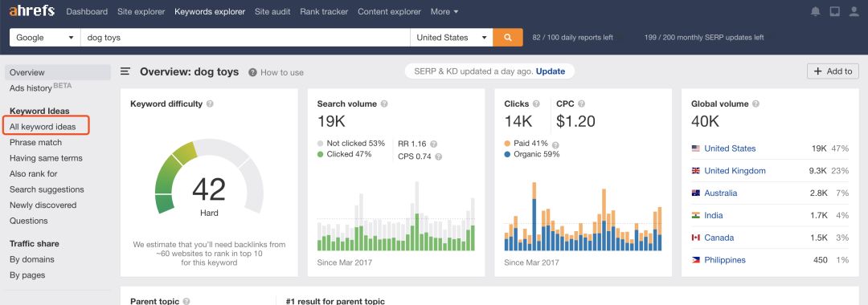This screenshot has height=305, width=868.
Task: Go to Content explorer
Action: click(389, 11)
